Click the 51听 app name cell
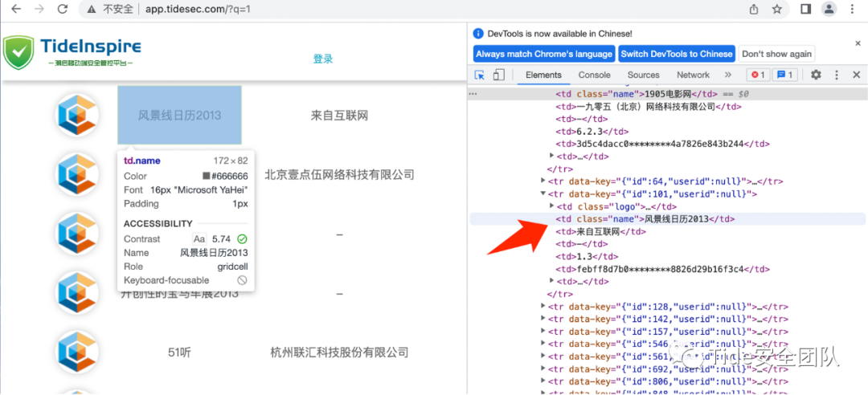 pyautogui.click(x=179, y=352)
